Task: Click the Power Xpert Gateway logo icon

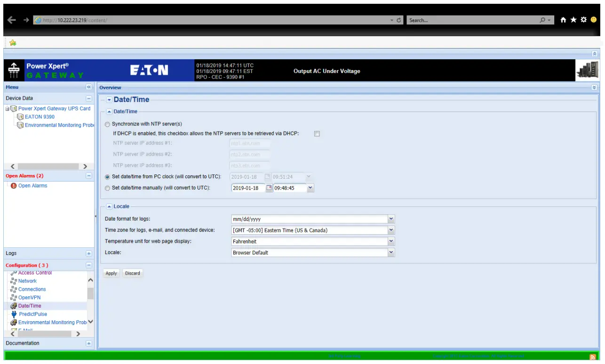Action: (13, 71)
